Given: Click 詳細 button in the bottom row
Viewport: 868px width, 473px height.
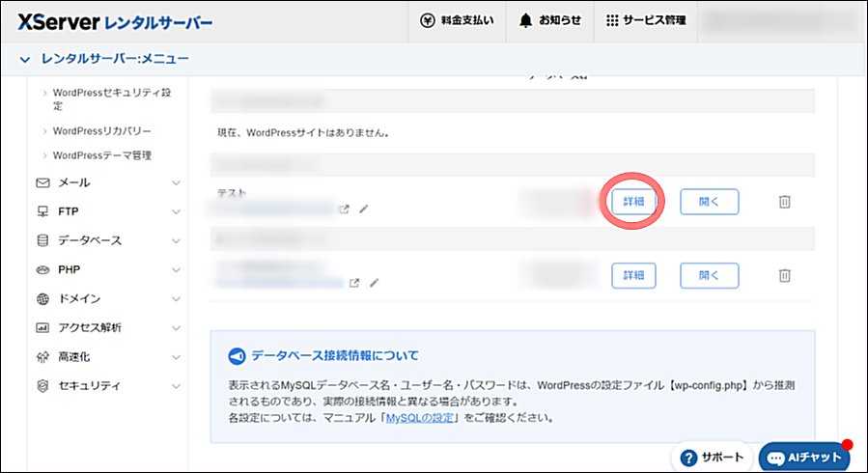Looking at the screenshot, I should tap(633, 275).
